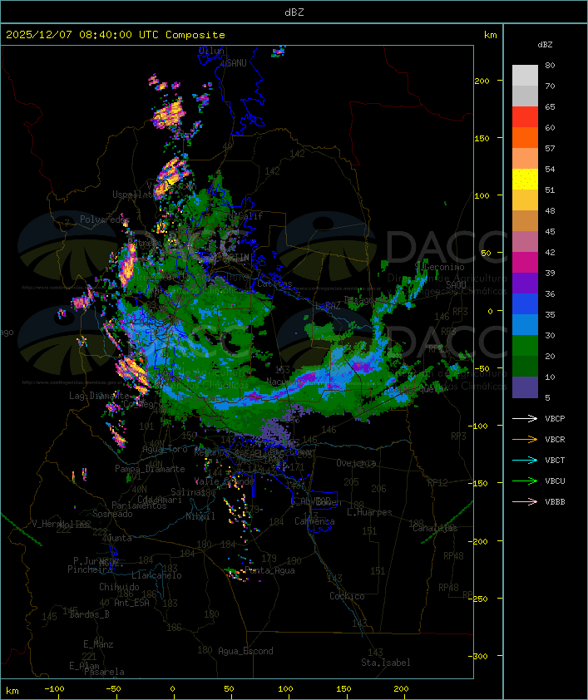Click the Pampa_Diamante map label

[x=150, y=469]
